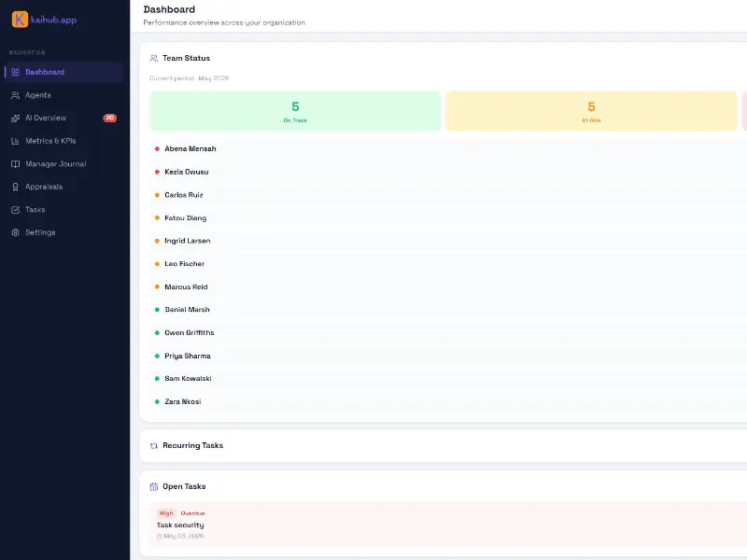Click the green On Track summary card
Image resolution: width=747 pixels, height=560 pixels.
(295, 111)
